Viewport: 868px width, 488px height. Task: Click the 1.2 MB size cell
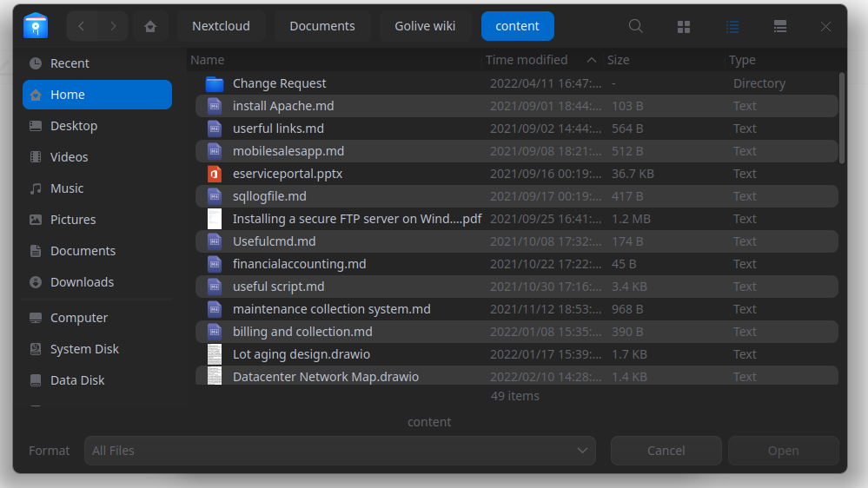tap(631, 219)
